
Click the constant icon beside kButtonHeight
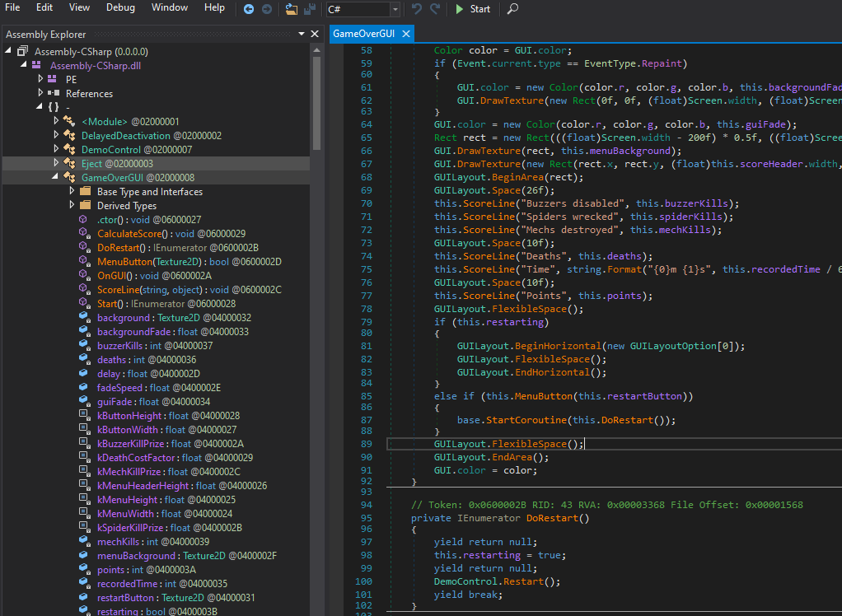point(84,415)
